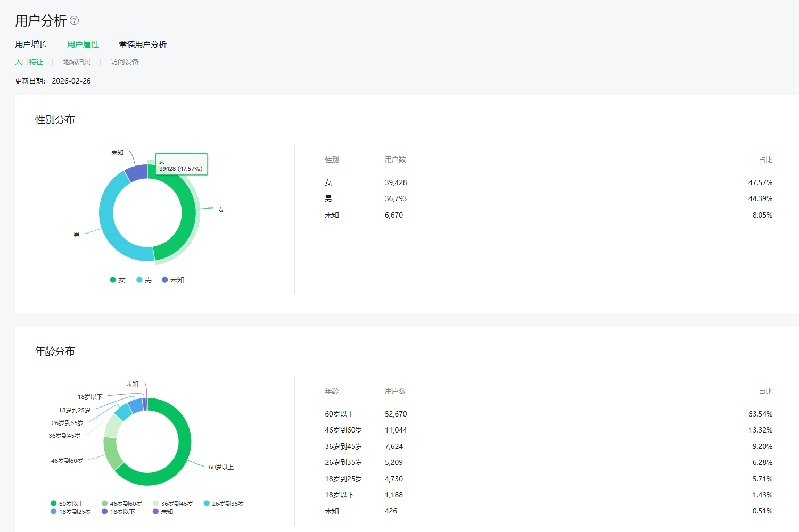The width and height of the screenshot is (799, 532).
Task: Click the help icon beside 用户分析 title
Action: pyautogui.click(x=75, y=21)
